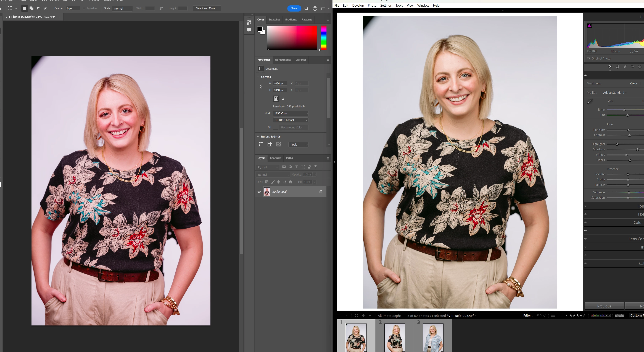This screenshot has height=352, width=644.
Task: Collapse the Canvas section
Action: [258, 77]
